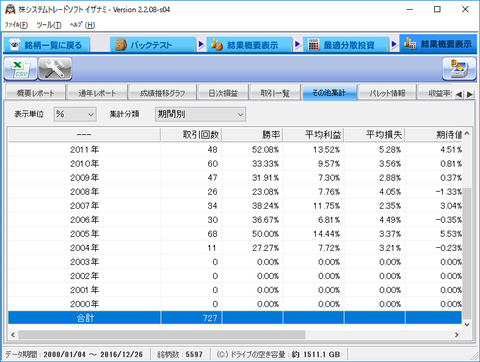Select the 2010年 row label

pyautogui.click(x=84, y=164)
